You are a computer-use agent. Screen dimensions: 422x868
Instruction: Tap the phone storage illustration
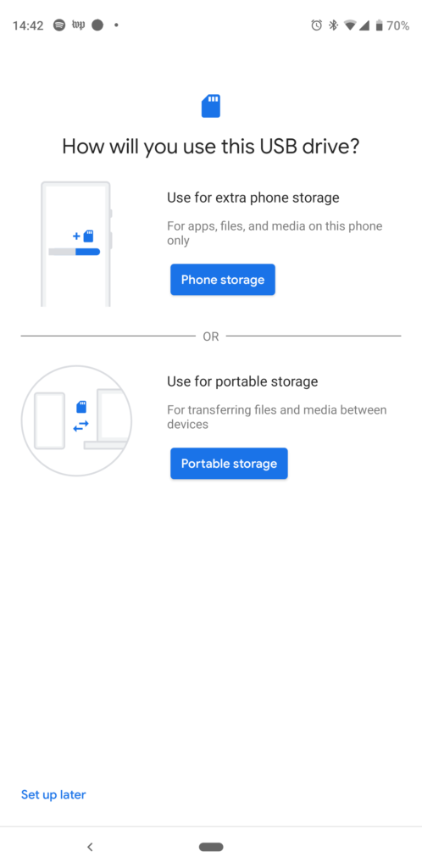pos(76,244)
